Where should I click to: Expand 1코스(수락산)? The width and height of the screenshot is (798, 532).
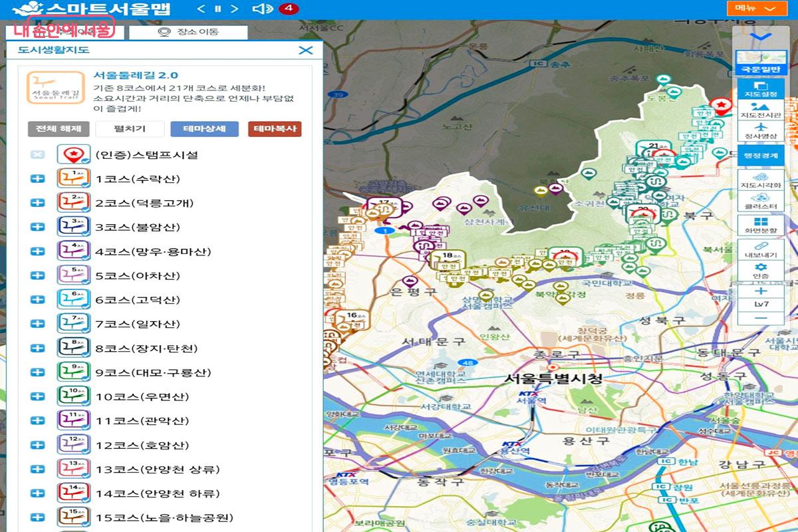point(37,179)
